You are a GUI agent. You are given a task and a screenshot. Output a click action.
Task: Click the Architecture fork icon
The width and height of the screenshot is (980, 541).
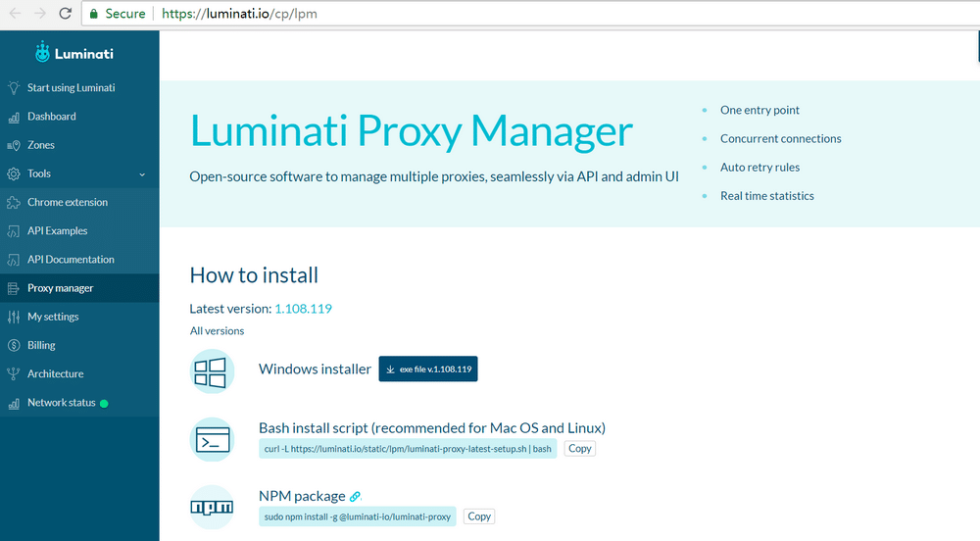(x=14, y=374)
